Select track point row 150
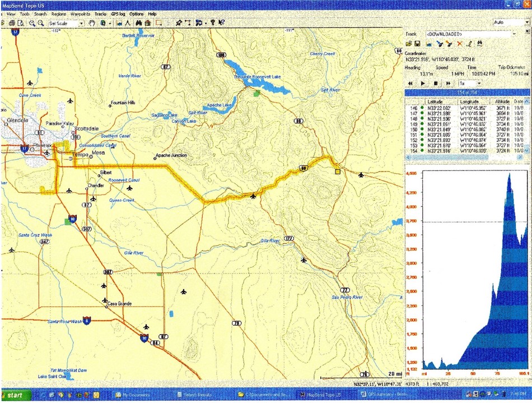The image size is (532, 403). coord(465,129)
